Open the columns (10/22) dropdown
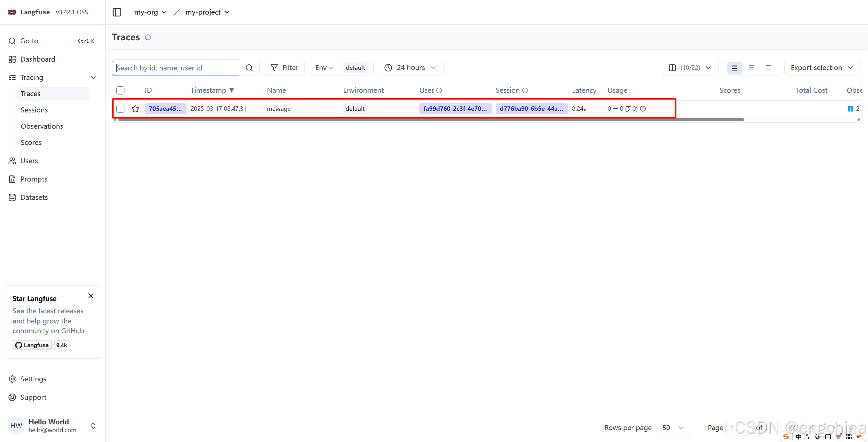Screen dimensions: 868x442 click(x=690, y=68)
